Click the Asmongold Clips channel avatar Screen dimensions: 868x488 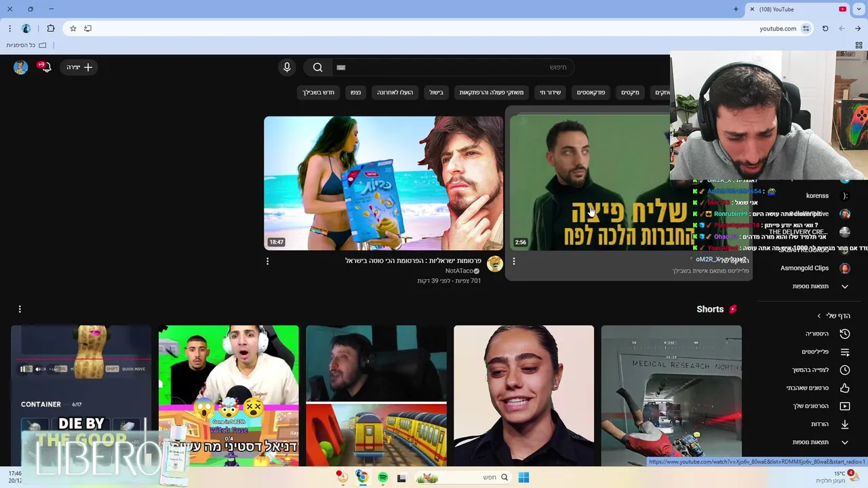(x=845, y=268)
